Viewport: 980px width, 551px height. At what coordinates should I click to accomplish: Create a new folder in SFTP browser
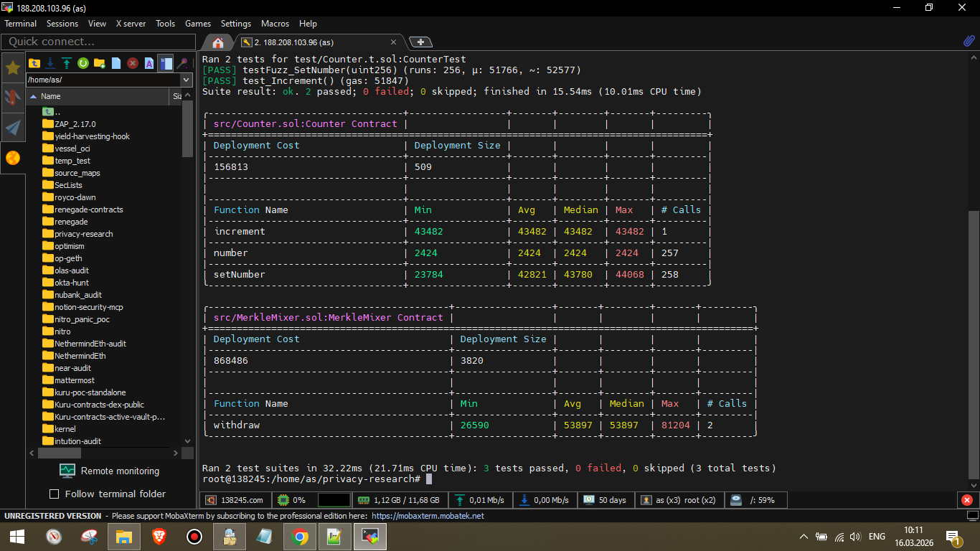click(x=100, y=63)
